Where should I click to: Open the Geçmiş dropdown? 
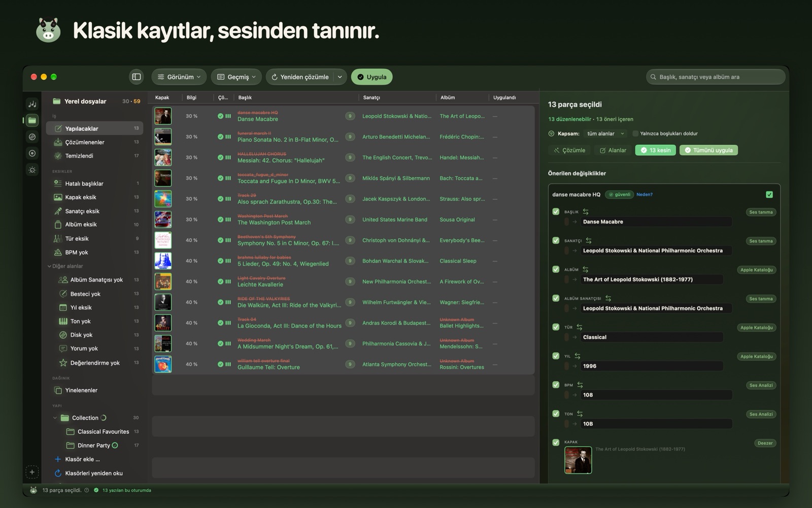pyautogui.click(x=236, y=77)
